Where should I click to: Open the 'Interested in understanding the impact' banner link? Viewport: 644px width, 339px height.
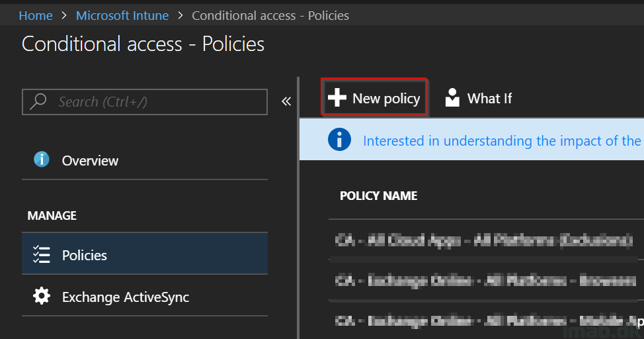tap(503, 141)
